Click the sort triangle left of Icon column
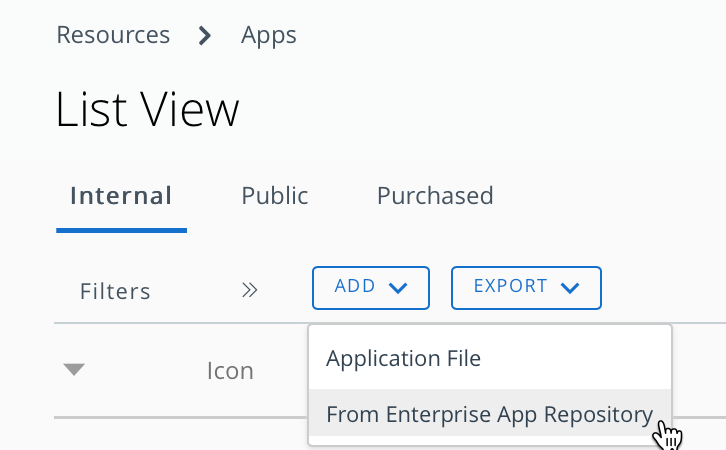726x450 pixels. (x=74, y=370)
